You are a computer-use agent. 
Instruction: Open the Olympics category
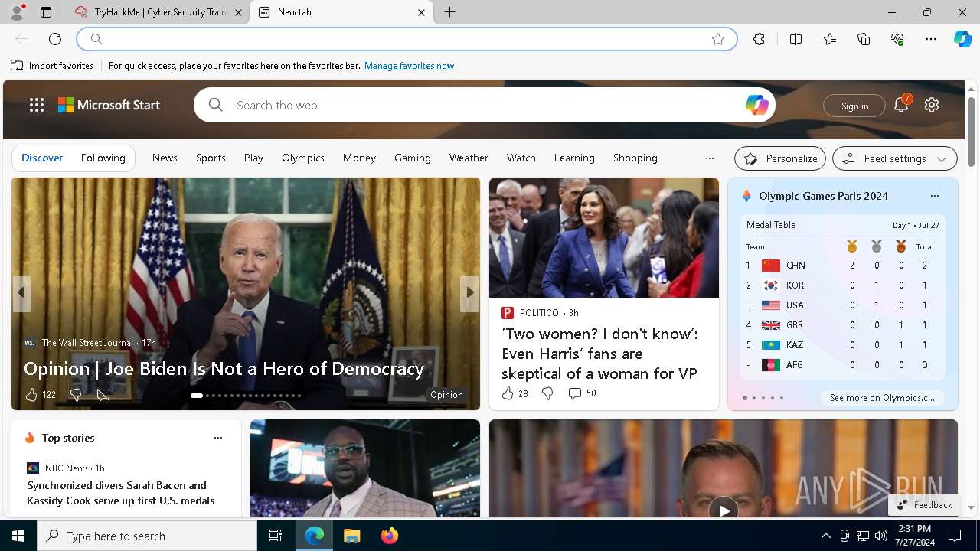tap(303, 158)
